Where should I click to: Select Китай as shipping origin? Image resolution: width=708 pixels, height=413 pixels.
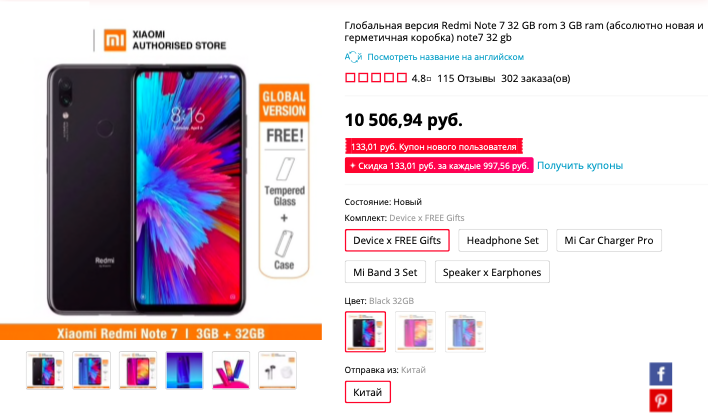tap(368, 392)
